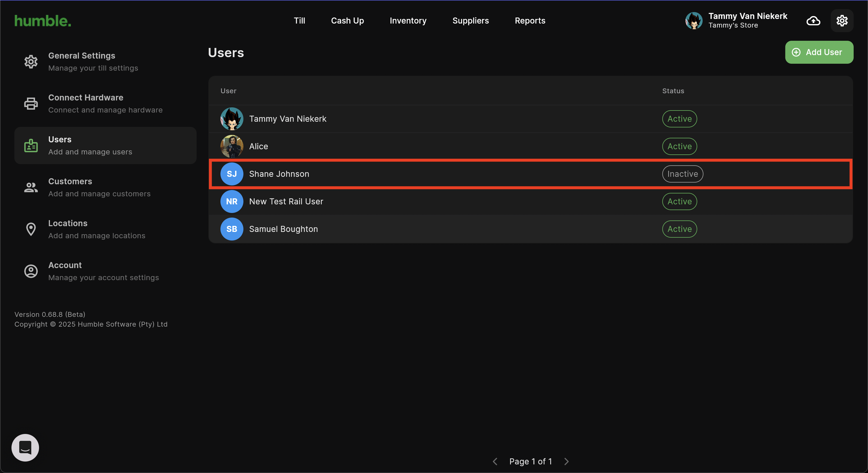Open the chat support bubble icon
Viewport: 868px width, 473px height.
pos(25,447)
